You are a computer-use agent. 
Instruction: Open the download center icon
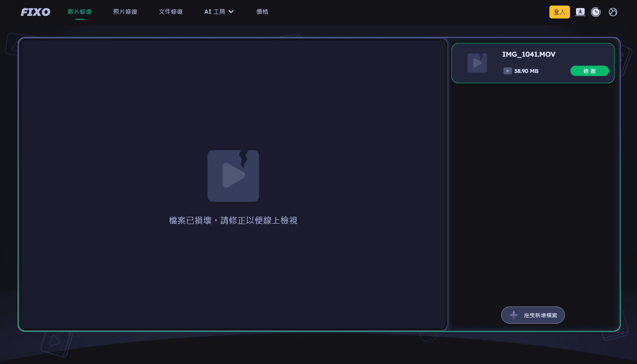click(x=580, y=12)
